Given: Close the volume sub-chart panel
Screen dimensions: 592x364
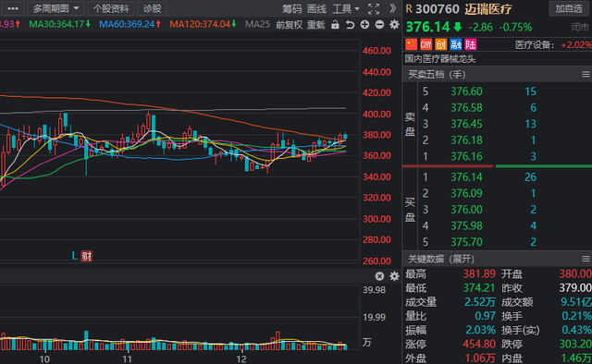Looking at the screenshot, I should (x=379, y=276).
